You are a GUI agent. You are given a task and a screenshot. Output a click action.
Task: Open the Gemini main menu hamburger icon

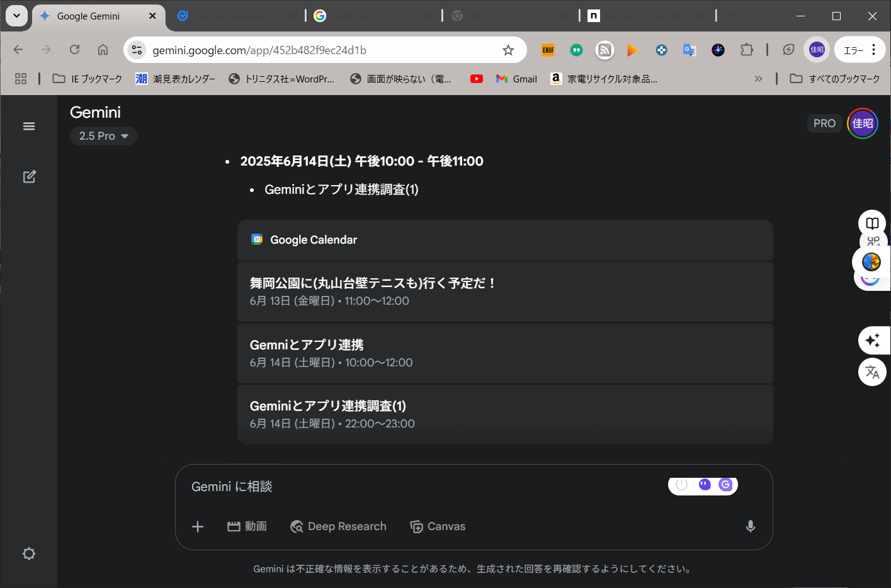pyautogui.click(x=29, y=126)
